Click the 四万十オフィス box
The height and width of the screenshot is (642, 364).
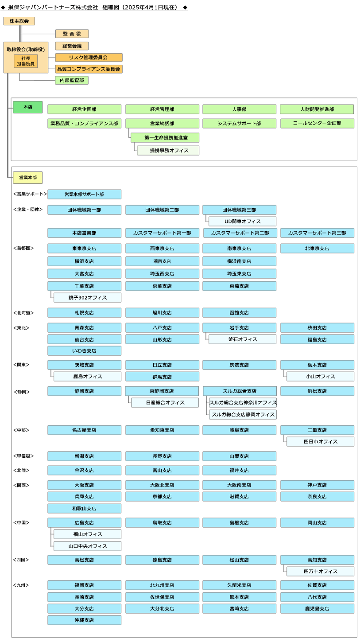point(320,572)
